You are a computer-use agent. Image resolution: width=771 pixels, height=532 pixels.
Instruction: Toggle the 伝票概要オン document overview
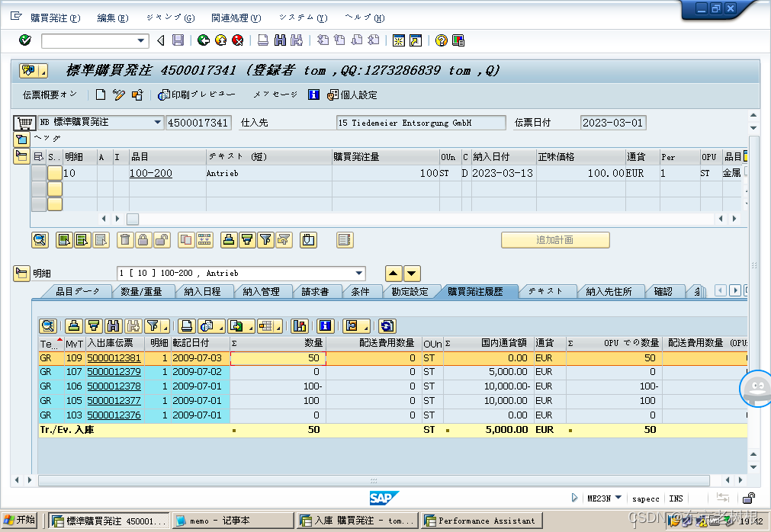coord(50,95)
